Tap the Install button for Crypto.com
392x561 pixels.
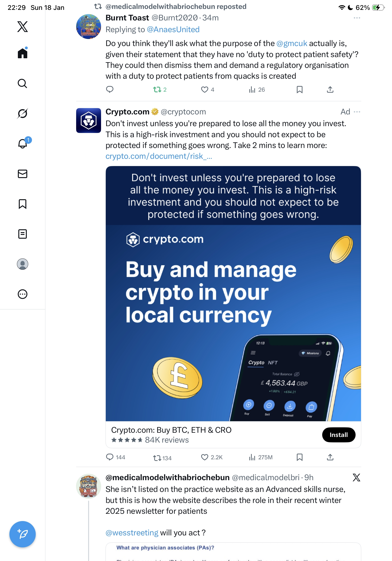click(x=338, y=435)
